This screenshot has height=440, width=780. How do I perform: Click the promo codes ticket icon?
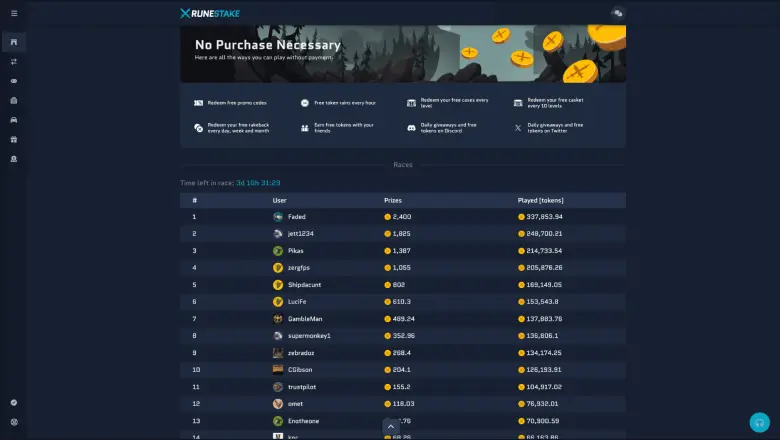coord(198,103)
